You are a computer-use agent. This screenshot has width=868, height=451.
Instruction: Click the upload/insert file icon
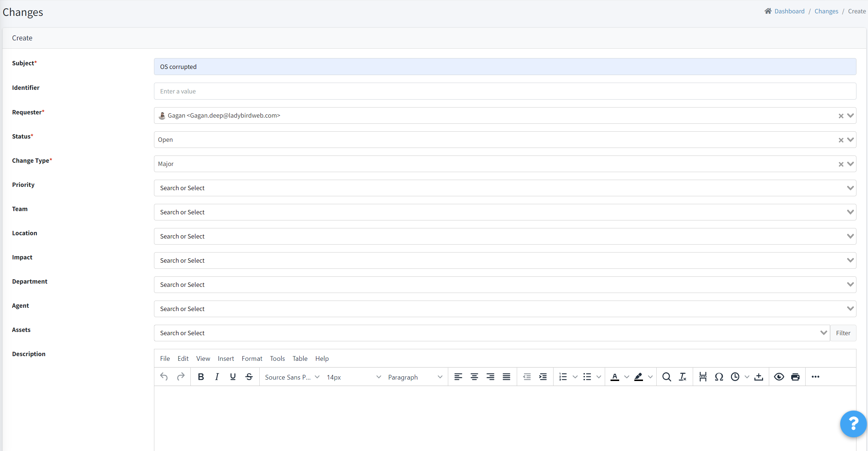tap(759, 377)
